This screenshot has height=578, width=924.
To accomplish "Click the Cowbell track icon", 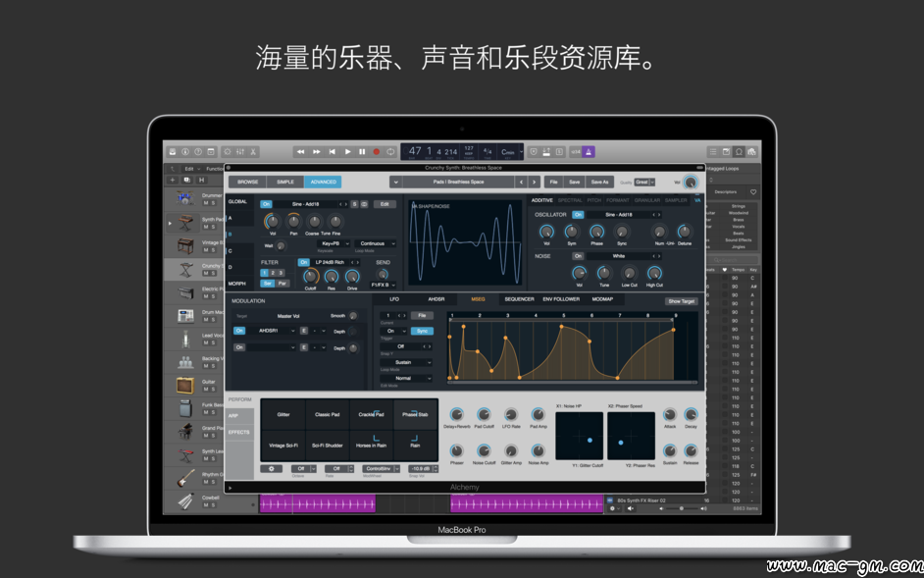I will click(185, 500).
